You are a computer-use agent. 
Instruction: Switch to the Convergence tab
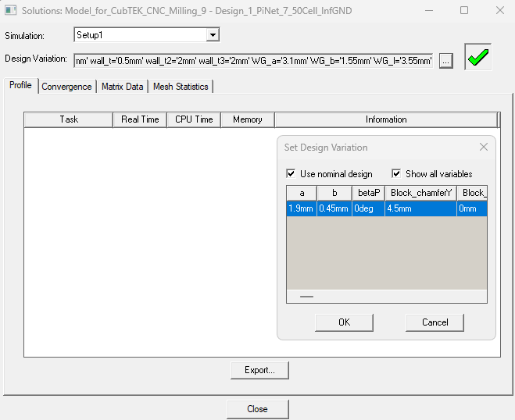pyautogui.click(x=67, y=87)
